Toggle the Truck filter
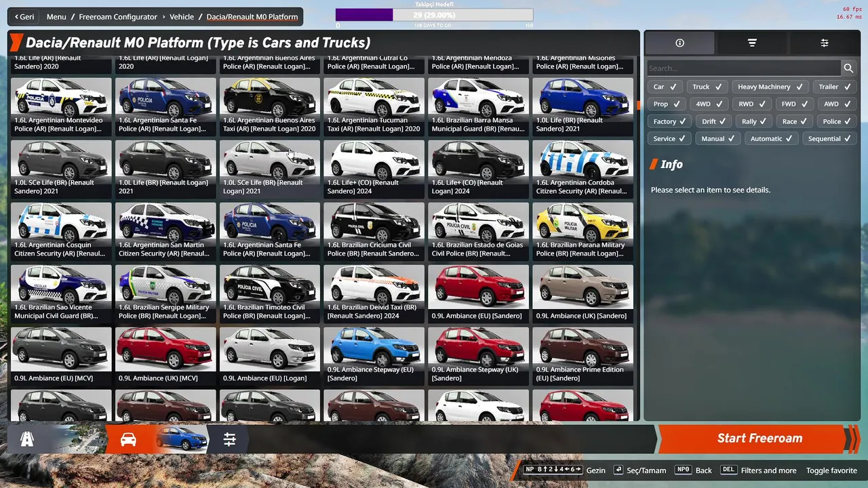The width and height of the screenshot is (868, 488). click(707, 87)
